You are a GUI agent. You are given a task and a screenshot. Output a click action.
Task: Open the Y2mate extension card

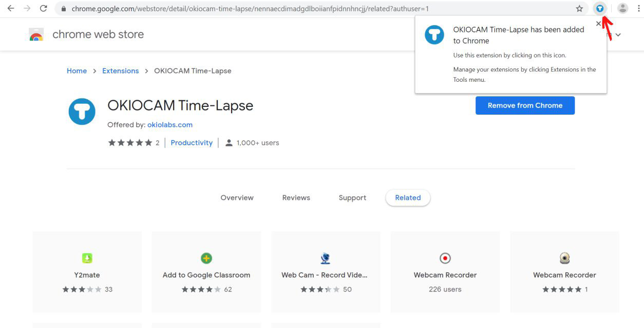coord(87,272)
